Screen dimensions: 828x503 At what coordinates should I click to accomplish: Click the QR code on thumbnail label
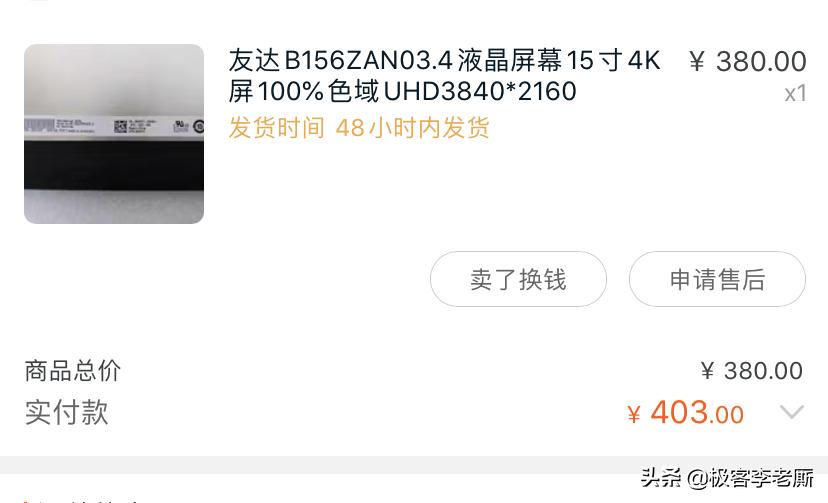coord(120,127)
